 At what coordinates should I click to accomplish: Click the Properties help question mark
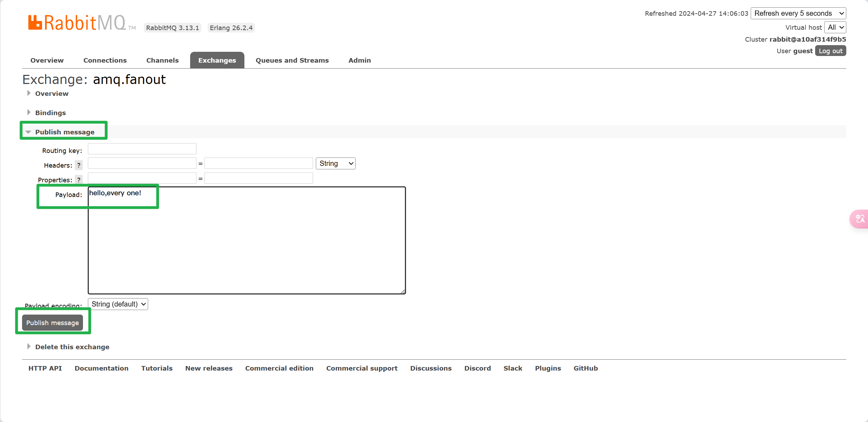point(79,180)
